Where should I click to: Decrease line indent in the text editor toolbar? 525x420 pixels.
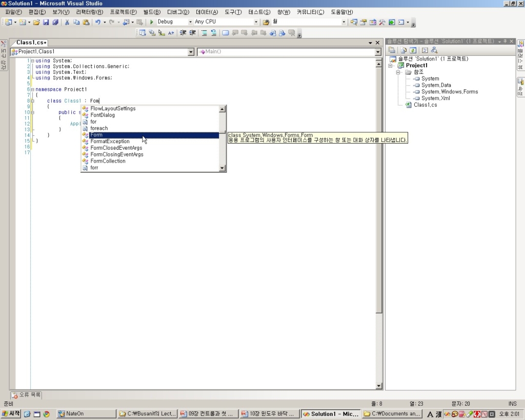pyautogui.click(x=183, y=33)
